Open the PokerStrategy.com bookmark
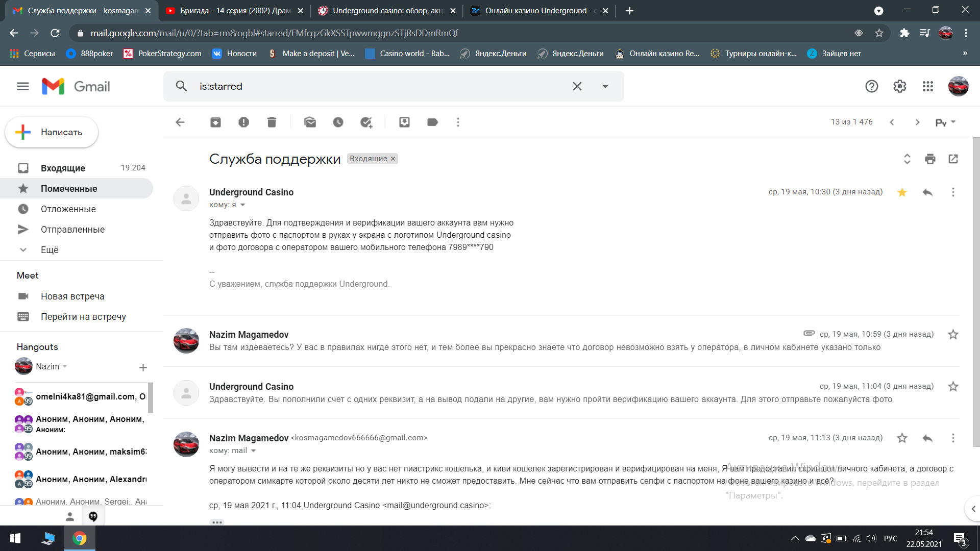This screenshot has height=551, width=980. coord(163,54)
